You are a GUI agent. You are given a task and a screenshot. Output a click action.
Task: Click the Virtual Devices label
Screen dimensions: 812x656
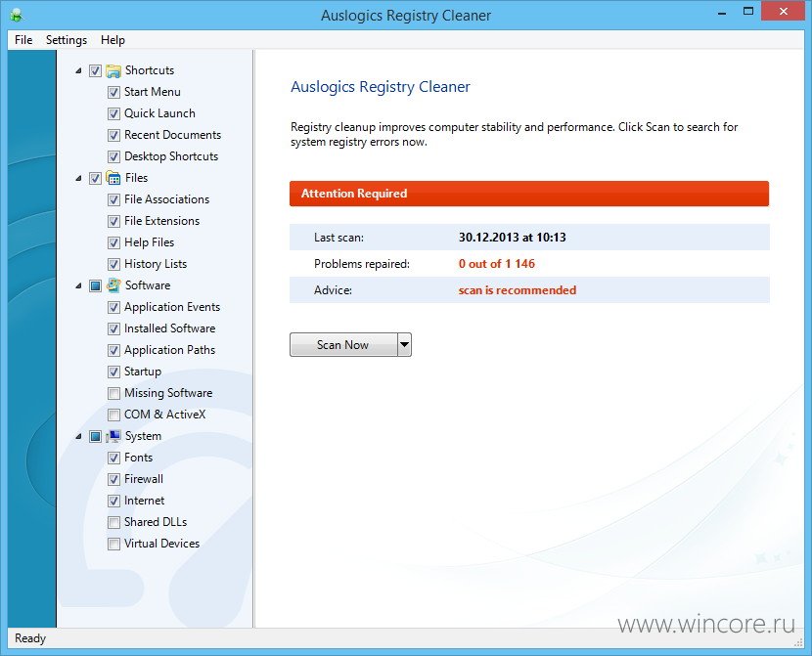[161, 544]
